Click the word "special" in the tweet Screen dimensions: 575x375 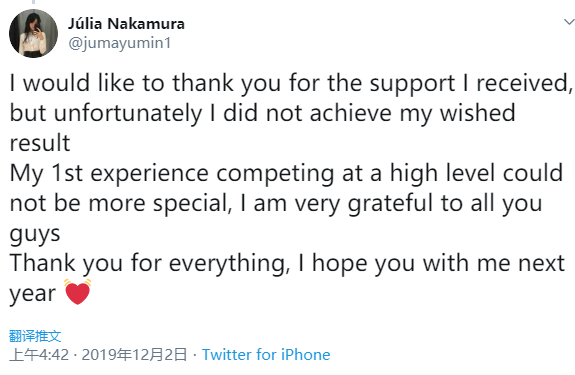(193, 204)
